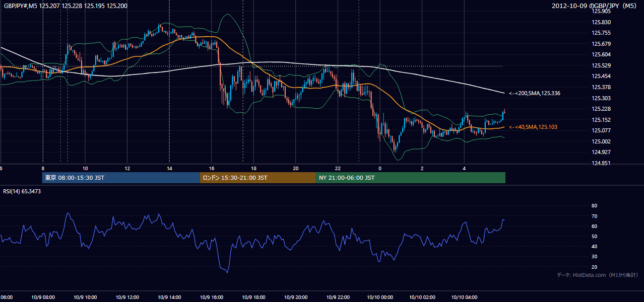This screenshot has width=644, height=302.
Task: Click the HistData.com data source note
Action: click(x=598, y=275)
